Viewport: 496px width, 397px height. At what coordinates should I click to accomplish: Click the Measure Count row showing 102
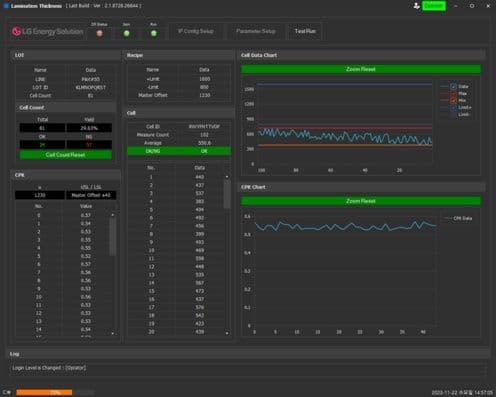click(x=179, y=135)
